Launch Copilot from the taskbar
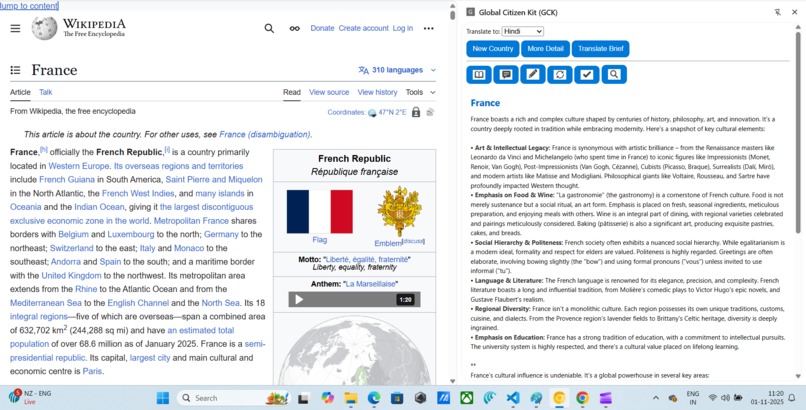 tap(327, 398)
